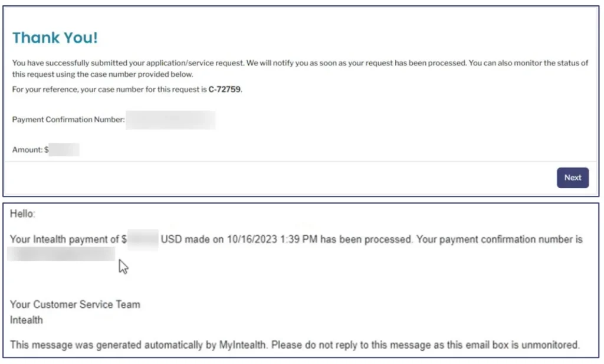Click the Thank You! heading
Screen dimensions: 604x364
(55, 38)
